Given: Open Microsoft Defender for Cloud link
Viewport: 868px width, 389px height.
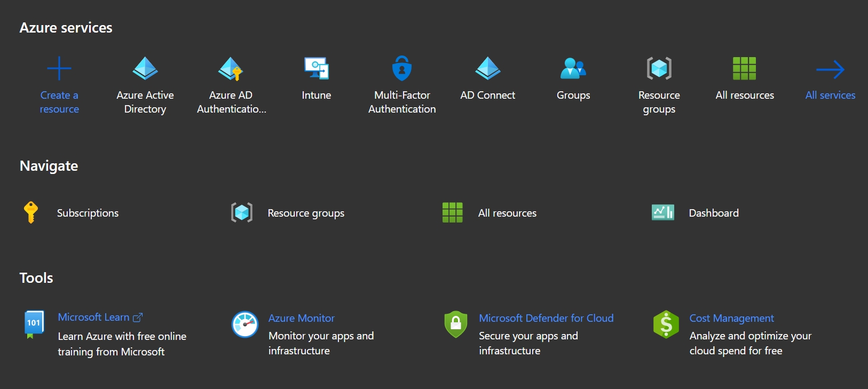Looking at the screenshot, I should (x=546, y=318).
